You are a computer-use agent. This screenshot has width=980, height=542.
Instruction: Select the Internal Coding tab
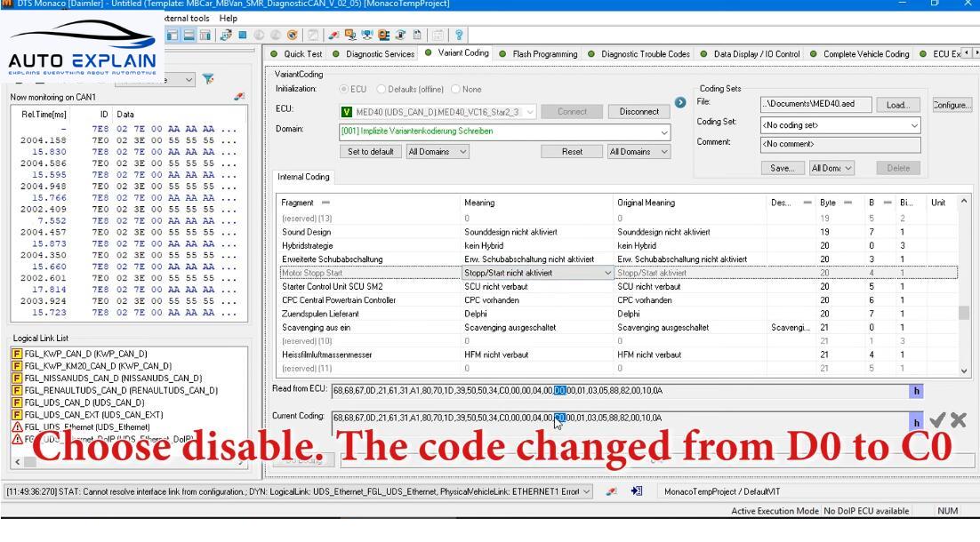[304, 177]
